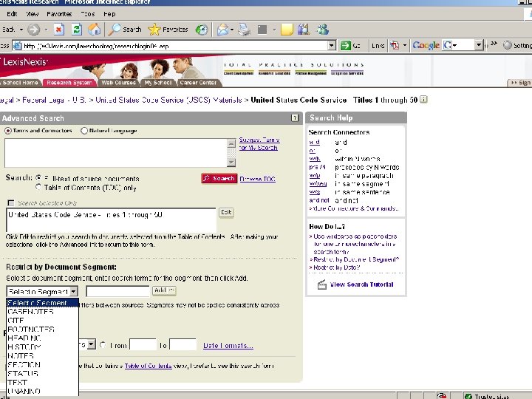
Task: Choose Full-text of source documents option
Action: [x=38, y=178]
